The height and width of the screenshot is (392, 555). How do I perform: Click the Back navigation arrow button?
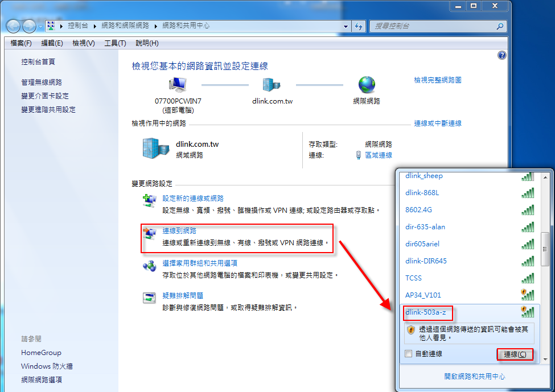14,26
